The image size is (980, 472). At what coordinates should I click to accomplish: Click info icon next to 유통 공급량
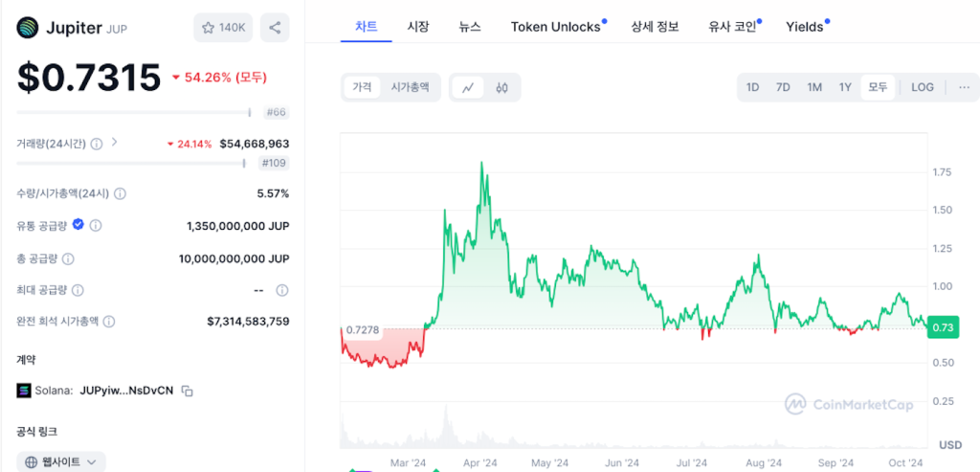coord(97,225)
